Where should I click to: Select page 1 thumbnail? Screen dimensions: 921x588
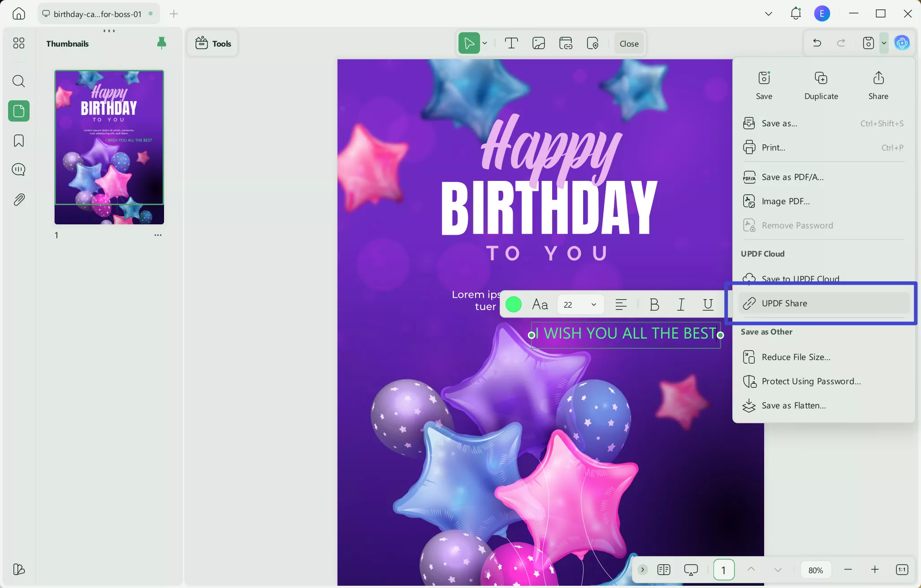[109, 147]
